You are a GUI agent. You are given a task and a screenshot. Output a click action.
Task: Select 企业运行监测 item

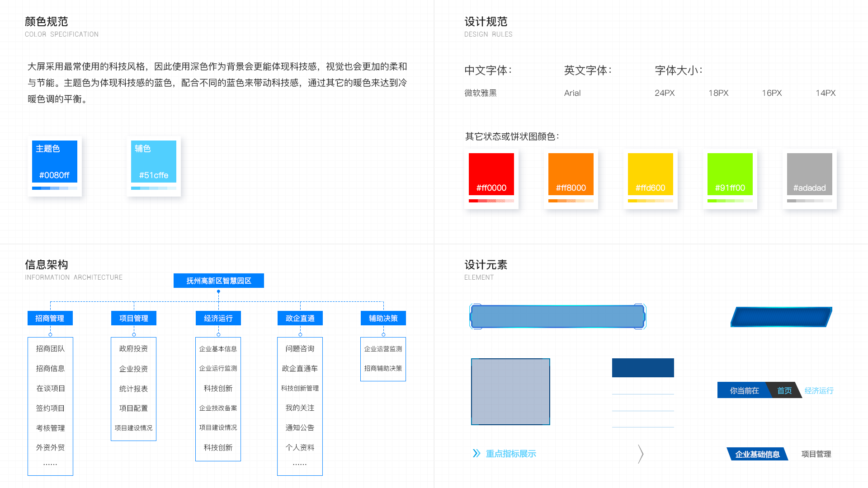pos(218,368)
